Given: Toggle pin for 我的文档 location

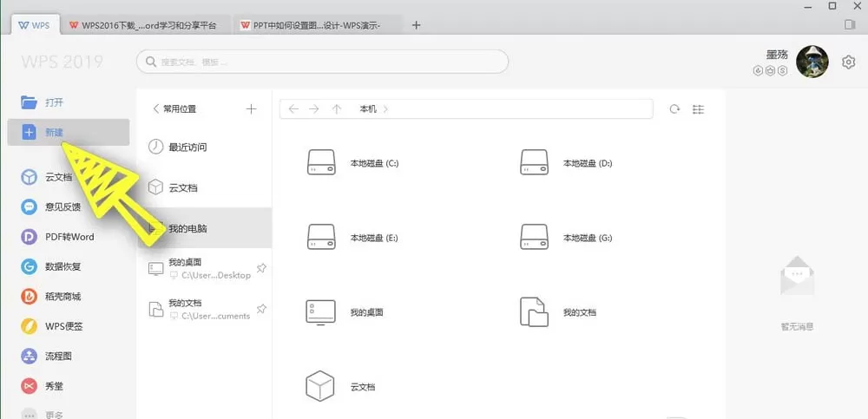Looking at the screenshot, I should [x=262, y=309].
